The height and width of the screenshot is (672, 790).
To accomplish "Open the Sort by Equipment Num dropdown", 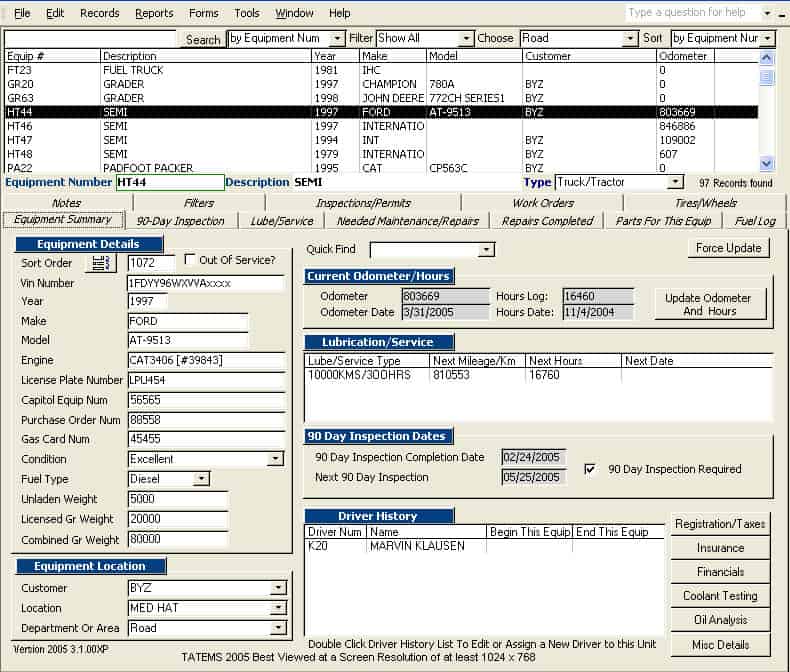I will coord(767,38).
